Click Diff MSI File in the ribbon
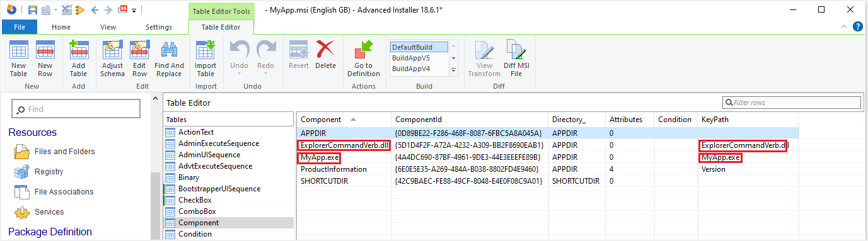The width and height of the screenshot is (868, 241). (516, 59)
